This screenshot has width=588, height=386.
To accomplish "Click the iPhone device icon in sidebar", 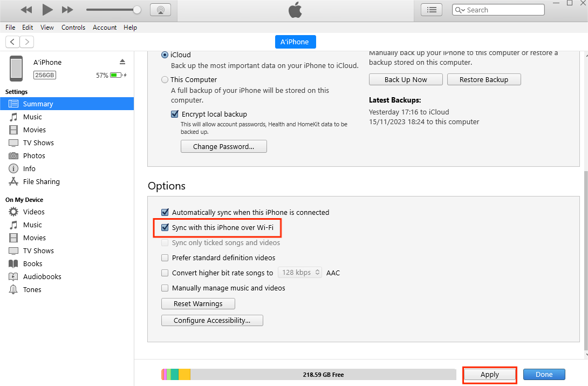I will pyautogui.click(x=16, y=68).
